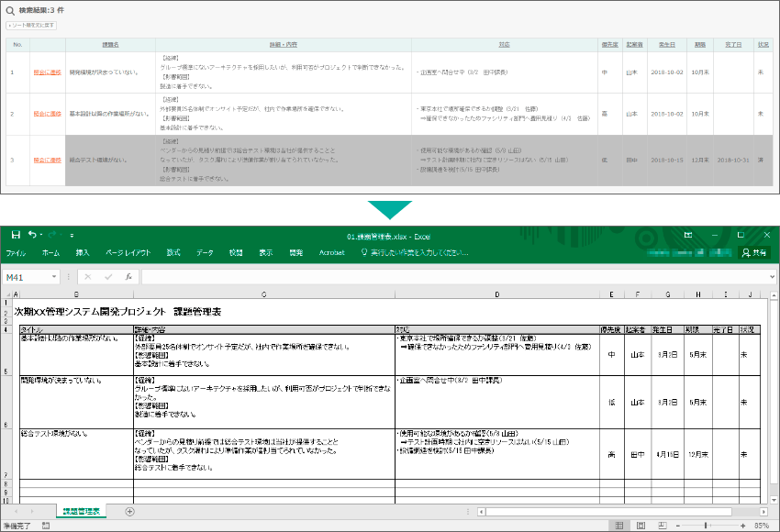780x532 pixels.
Task: Click the sheet title cell 課題管理表
Action: click(117, 312)
